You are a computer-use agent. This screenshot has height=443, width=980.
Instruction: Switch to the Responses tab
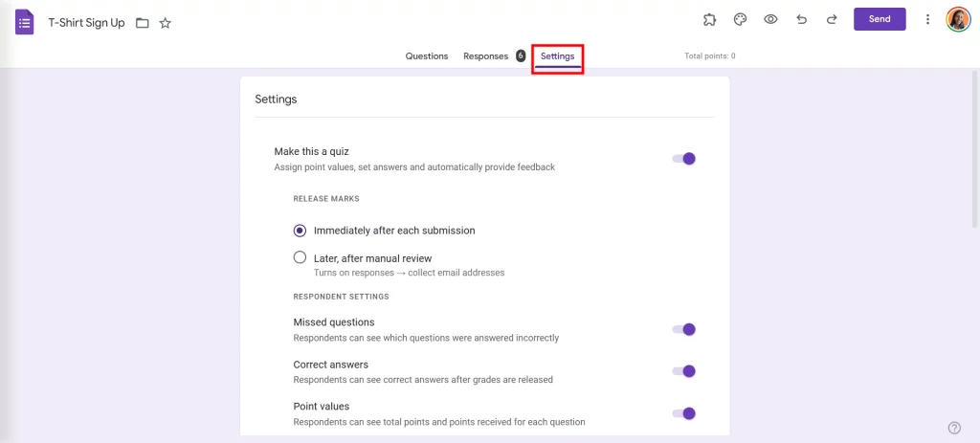pos(485,56)
